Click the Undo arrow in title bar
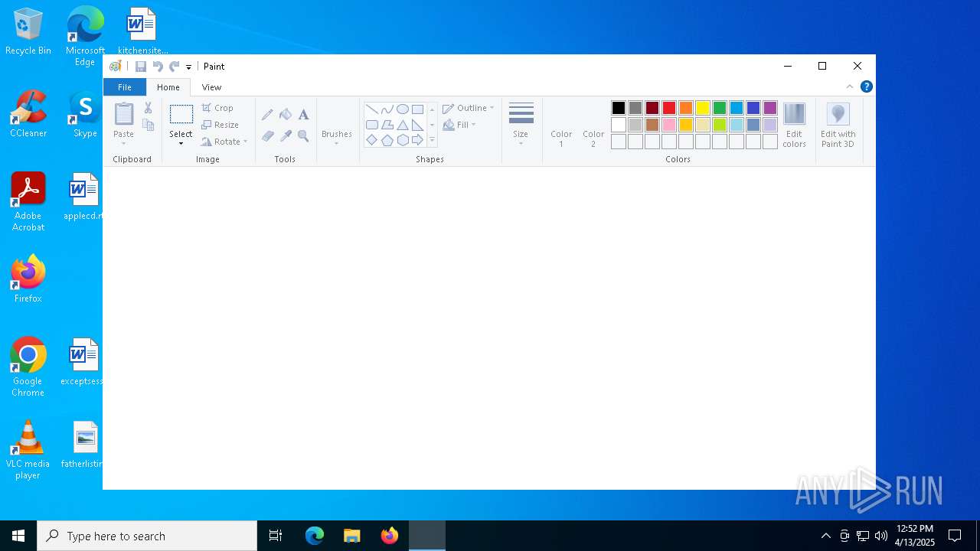 point(158,67)
